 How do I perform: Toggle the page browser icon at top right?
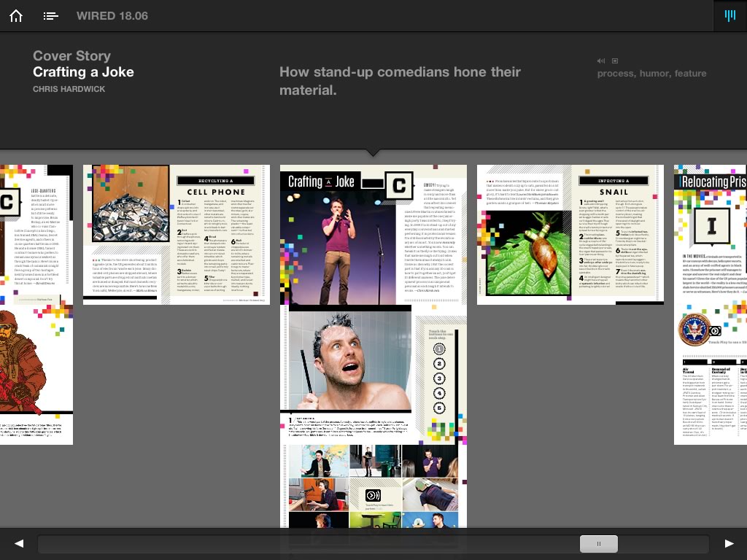tap(729, 16)
